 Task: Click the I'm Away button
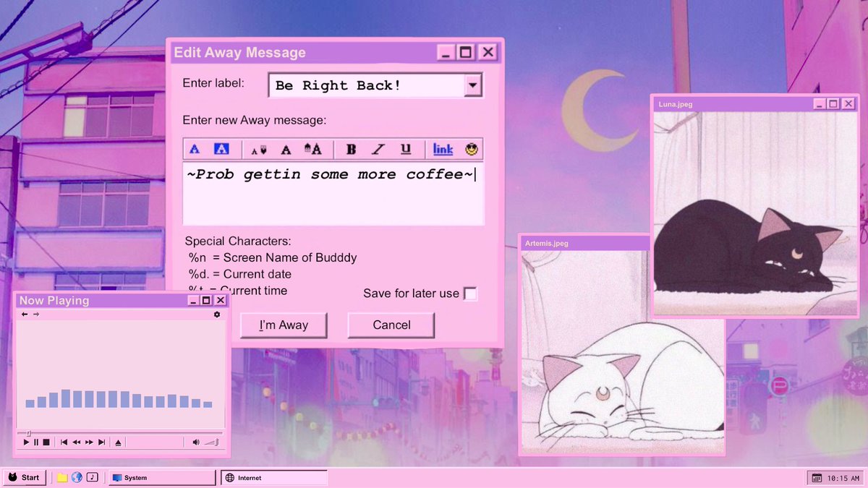(284, 325)
